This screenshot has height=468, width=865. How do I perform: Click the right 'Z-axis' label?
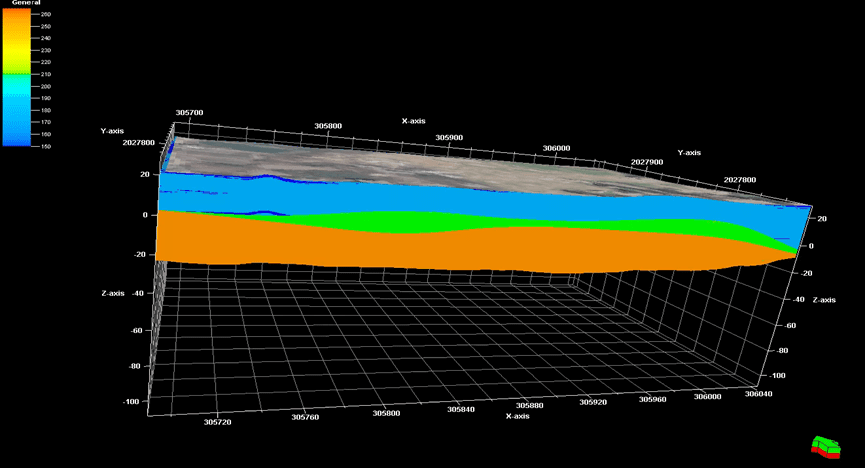(x=824, y=300)
